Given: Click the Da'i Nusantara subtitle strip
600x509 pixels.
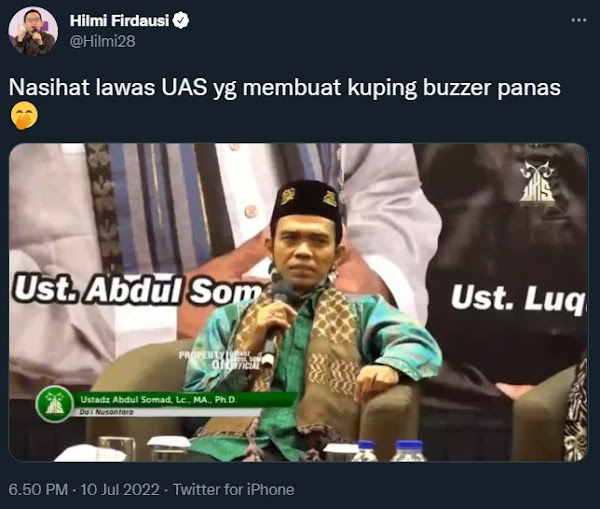Looking at the screenshot, I should (x=165, y=412).
